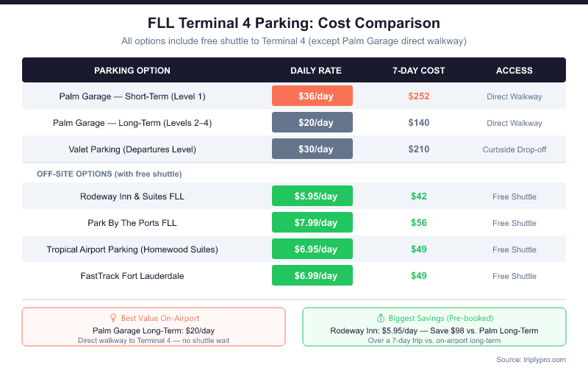The width and height of the screenshot is (588, 368).
Task: Click the Parking Option column header
Action: [x=132, y=71]
